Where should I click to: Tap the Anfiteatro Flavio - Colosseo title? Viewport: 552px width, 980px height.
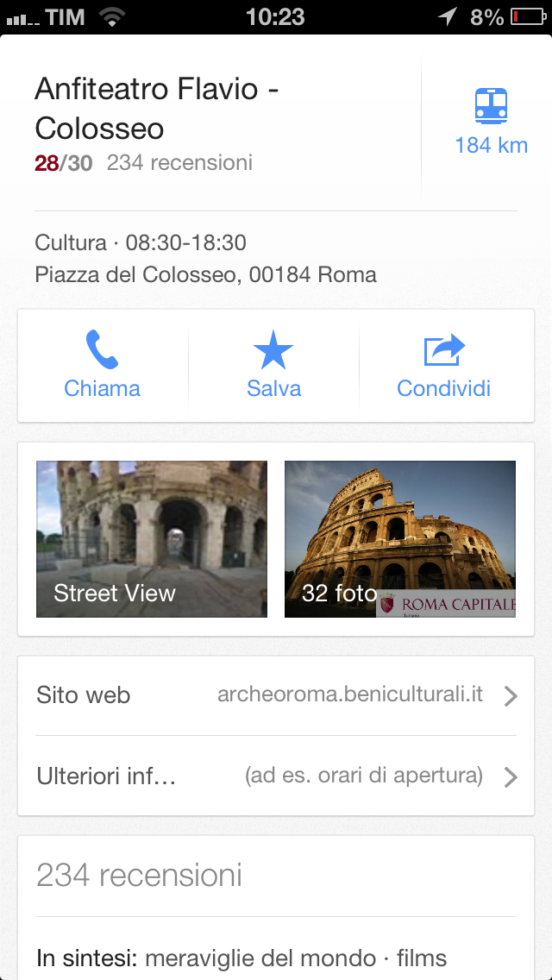pos(157,109)
